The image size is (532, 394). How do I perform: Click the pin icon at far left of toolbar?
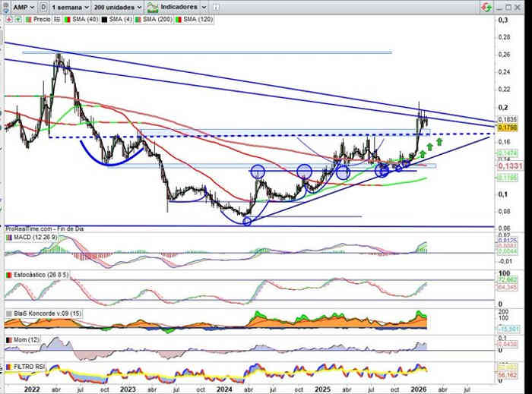pyautogui.click(x=5, y=6)
